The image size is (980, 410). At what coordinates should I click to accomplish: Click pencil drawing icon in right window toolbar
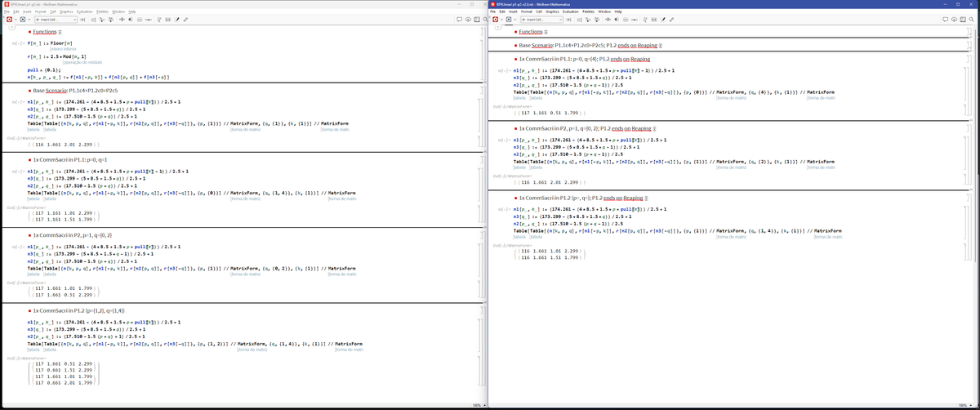tap(663, 20)
